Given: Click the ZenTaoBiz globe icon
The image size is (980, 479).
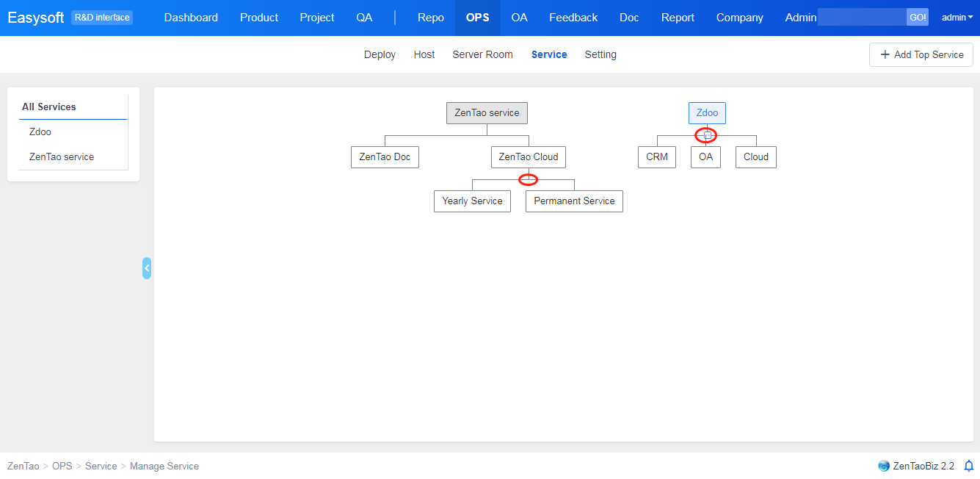Looking at the screenshot, I should click(884, 466).
